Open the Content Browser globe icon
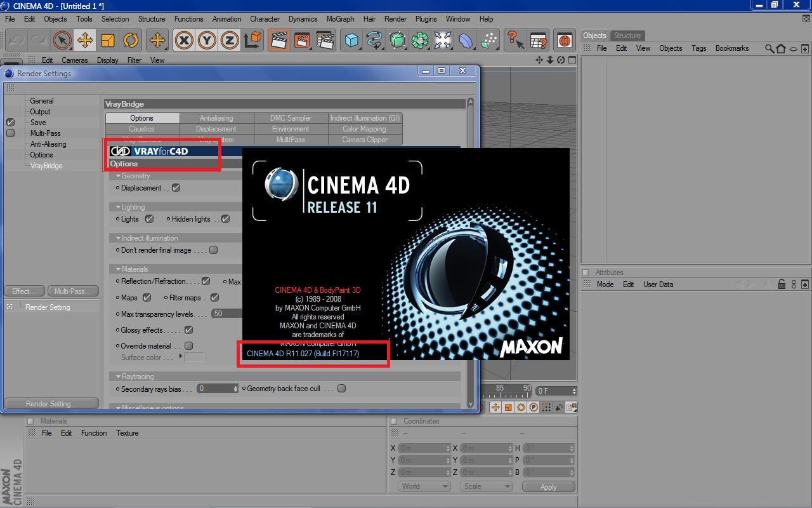This screenshot has width=812, height=508. [565, 41]
